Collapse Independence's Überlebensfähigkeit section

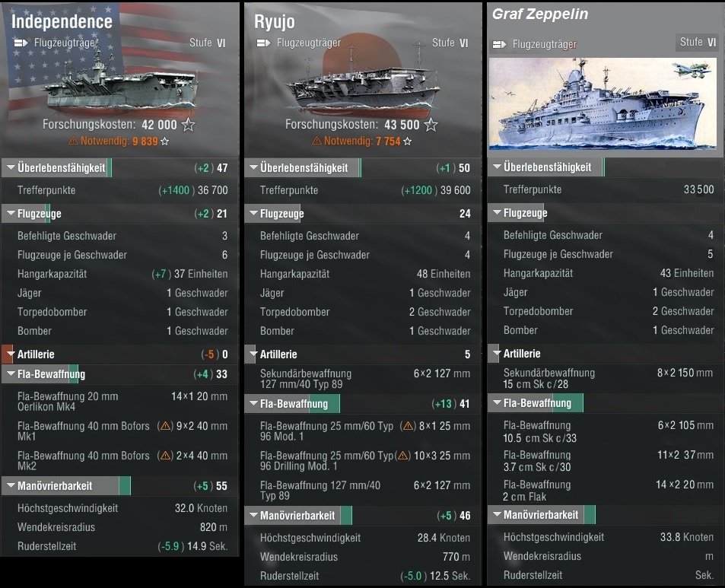point(9,168)
